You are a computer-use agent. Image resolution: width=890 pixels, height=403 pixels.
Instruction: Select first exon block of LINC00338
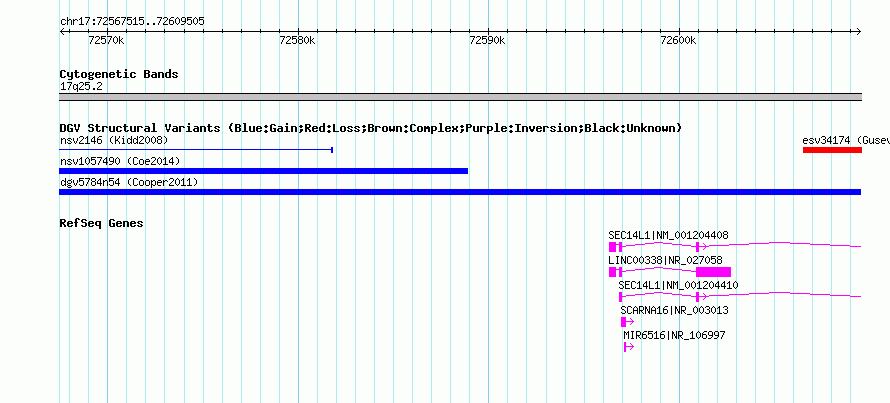point(612,272)
